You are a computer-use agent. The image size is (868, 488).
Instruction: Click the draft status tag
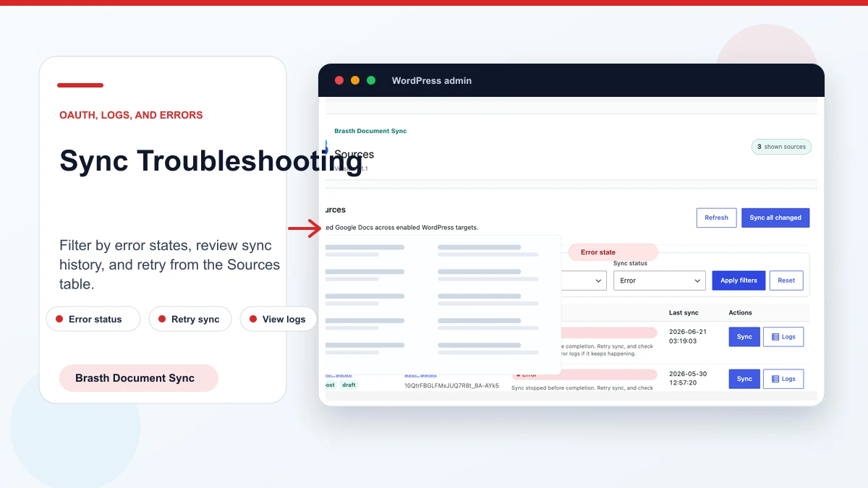349,385
